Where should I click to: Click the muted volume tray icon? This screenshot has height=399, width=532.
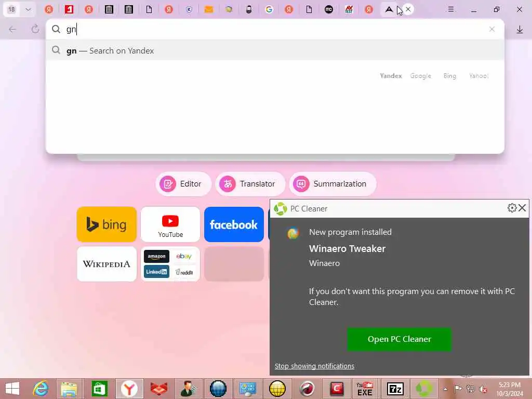[483, 389]
